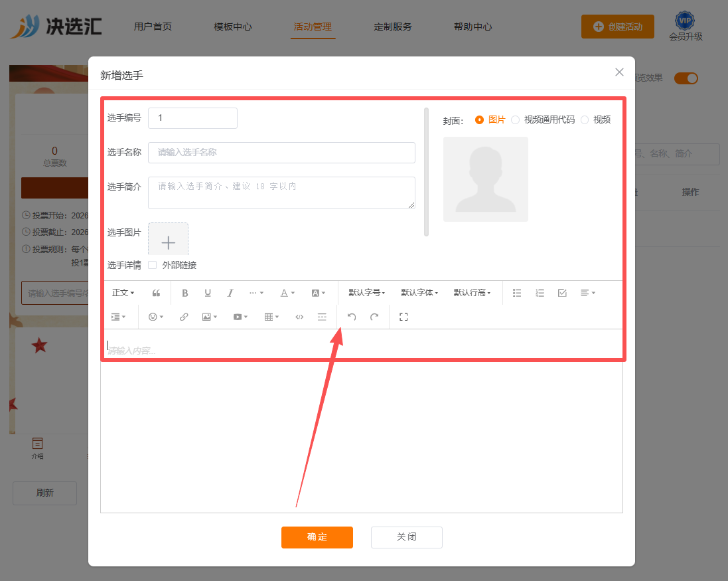Open 活动管理 in the top navigation
The width and height of the screenshot is (728, 581).
tap(313, 27)
